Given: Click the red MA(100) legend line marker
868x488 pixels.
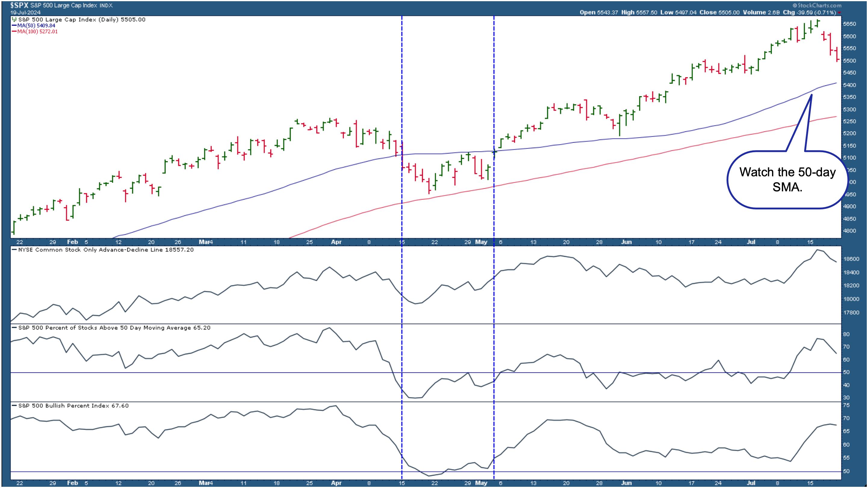Looking at the screenshot, I should click(14, 32).
